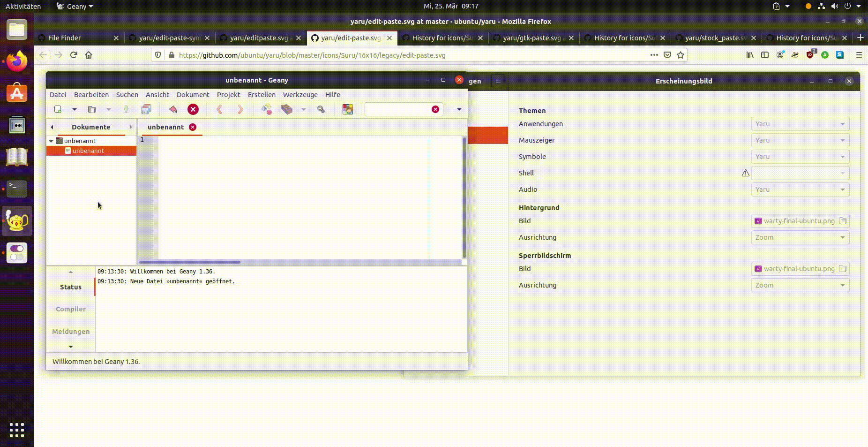Build the file with the brick Build toolbar icon
The height and width of the screenshot is (447, 868).
click(x=287, y=109)
